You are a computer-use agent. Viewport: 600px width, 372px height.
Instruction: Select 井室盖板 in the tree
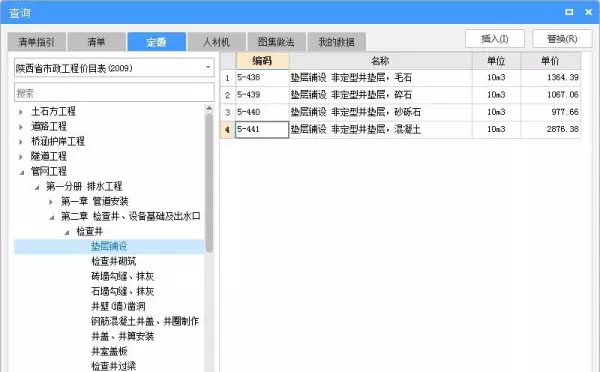109,351
